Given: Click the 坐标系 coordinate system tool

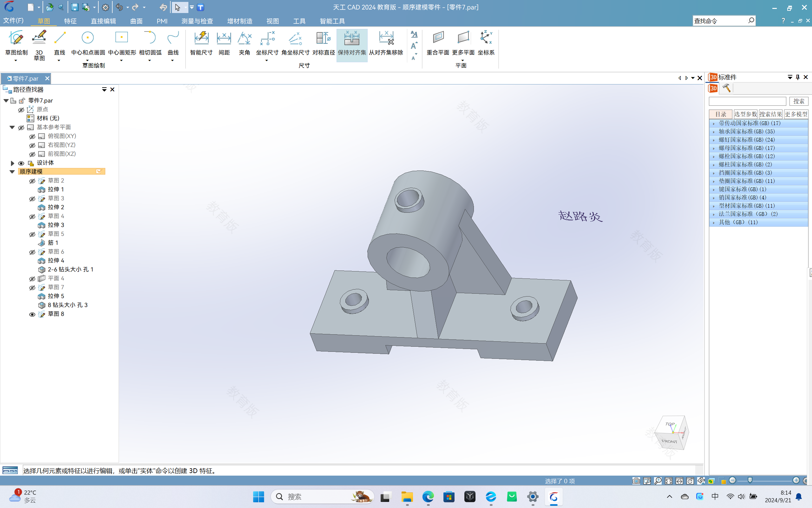Looking at the screenshot, I should coord(486,43).
